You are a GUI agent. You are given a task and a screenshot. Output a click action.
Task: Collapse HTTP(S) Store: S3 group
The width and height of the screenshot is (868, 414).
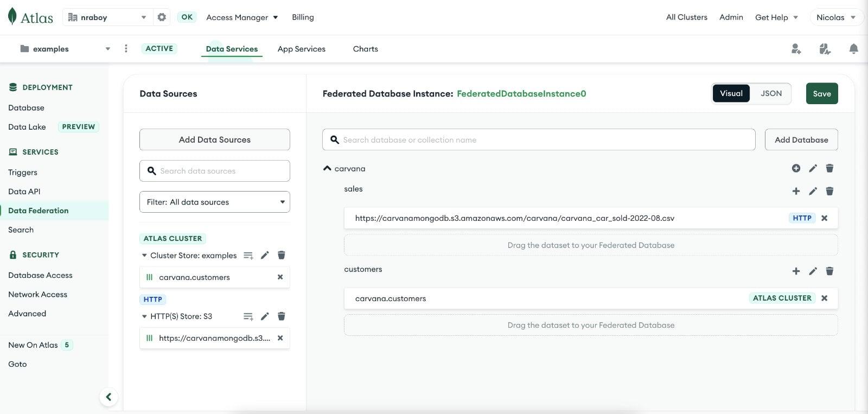click(x=144, y=316)
